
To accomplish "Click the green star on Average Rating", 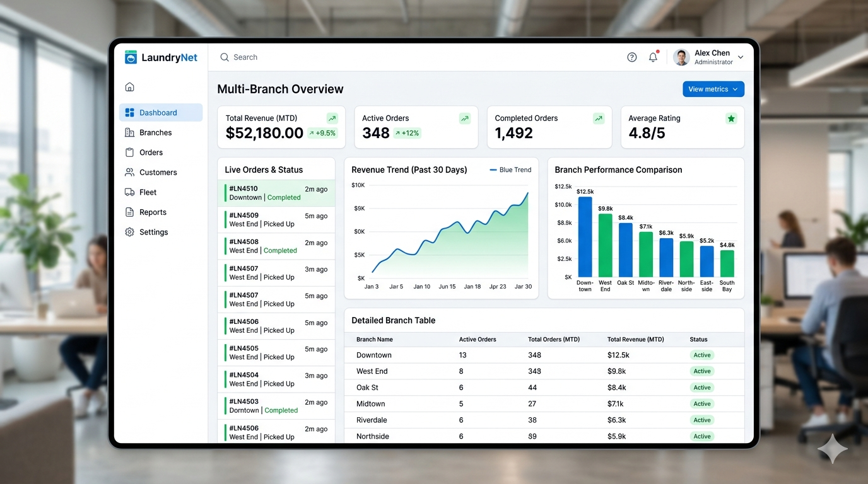I will coord(731,118).
